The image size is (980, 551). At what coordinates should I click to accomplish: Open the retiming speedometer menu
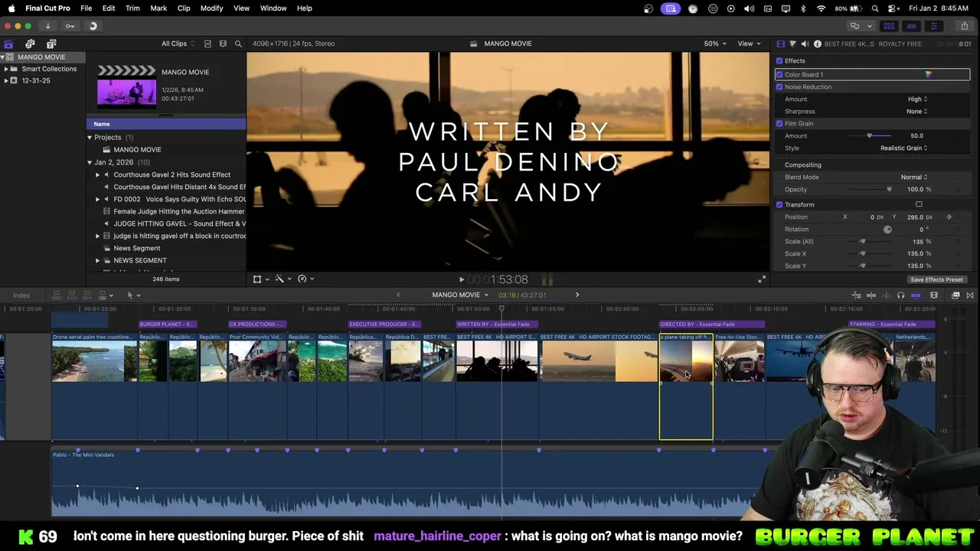(305, 279)
